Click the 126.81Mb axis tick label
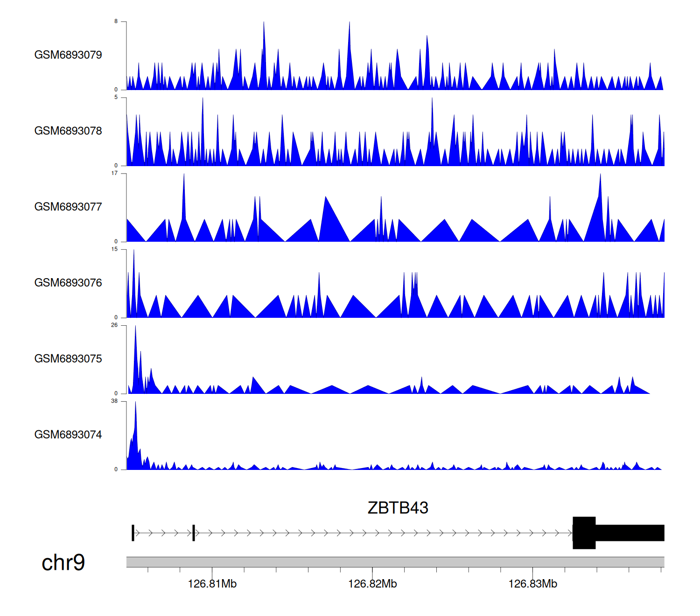 pyautogui.click(x=212, y=584)
